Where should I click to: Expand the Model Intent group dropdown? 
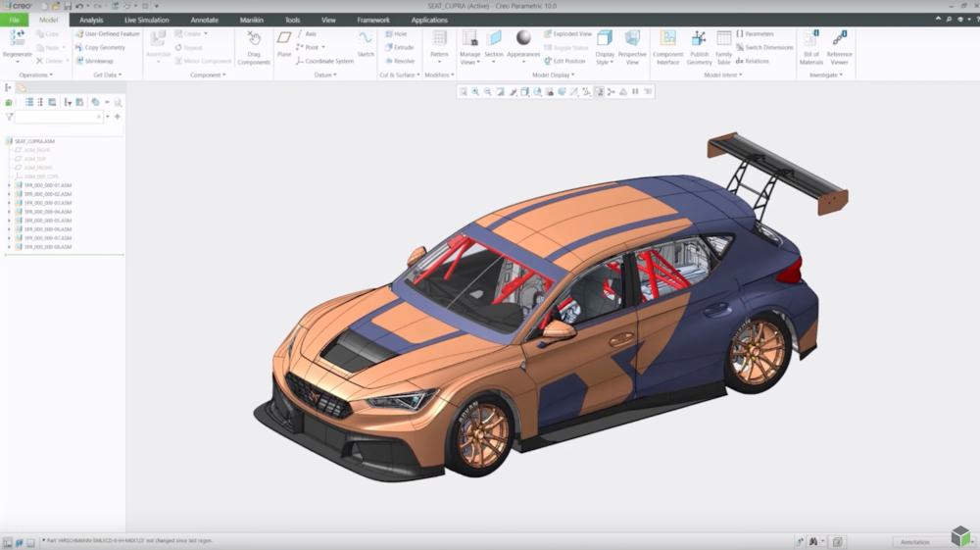(x=723, y=75)
